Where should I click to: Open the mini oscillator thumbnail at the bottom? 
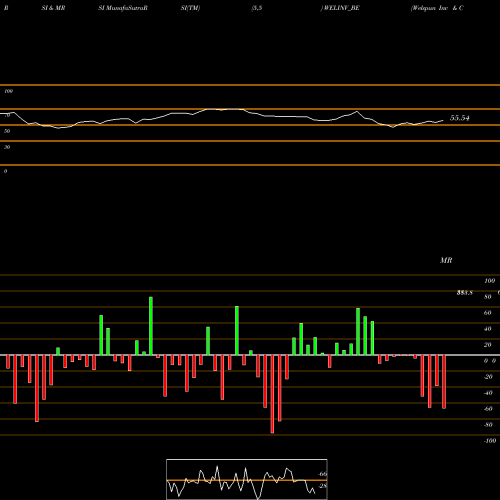pyautogui.click(x=247, y=479)
